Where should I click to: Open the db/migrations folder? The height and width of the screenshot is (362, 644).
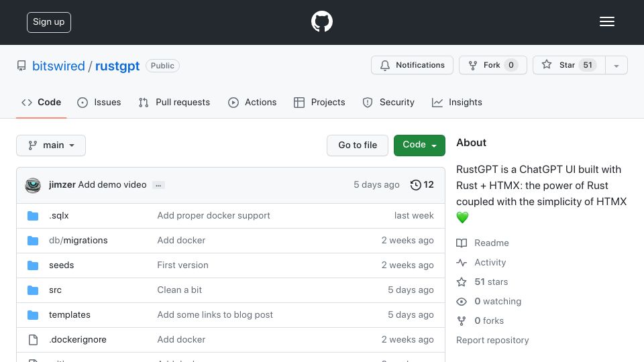[x=78, y=240]
